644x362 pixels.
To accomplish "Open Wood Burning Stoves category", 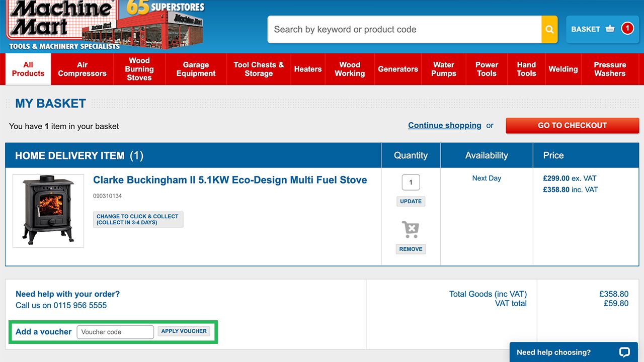I will point(139,69).
